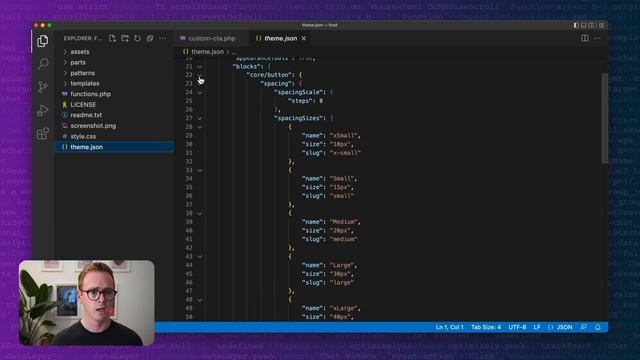The width and height of the screenshot is (640, 360).
Task: Collapse the fold at line 48
Action: pyautogui.click(x=200, y=300)
